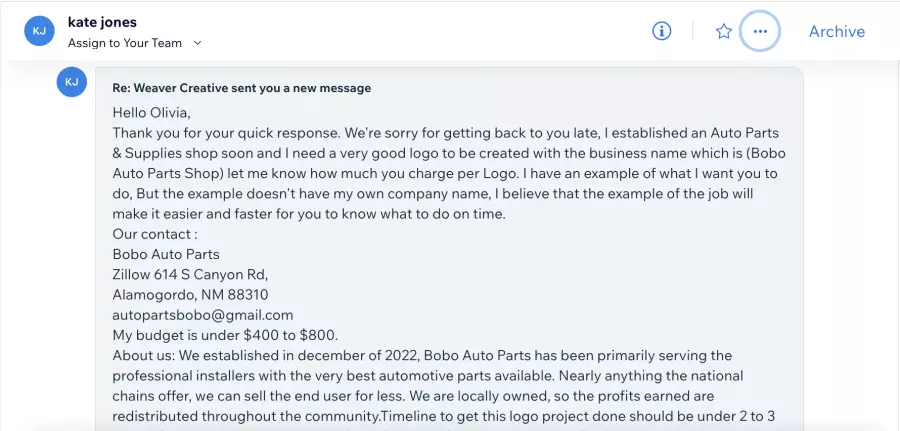Click the Our contact heading line
This screenshot has width=900, height=431.
[155, 234]
